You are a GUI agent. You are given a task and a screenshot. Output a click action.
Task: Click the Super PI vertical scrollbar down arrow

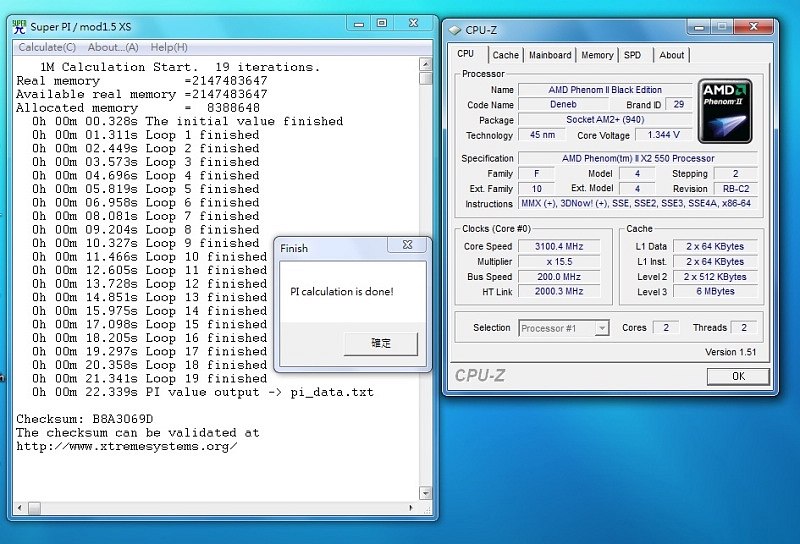[x=426, y=493]
